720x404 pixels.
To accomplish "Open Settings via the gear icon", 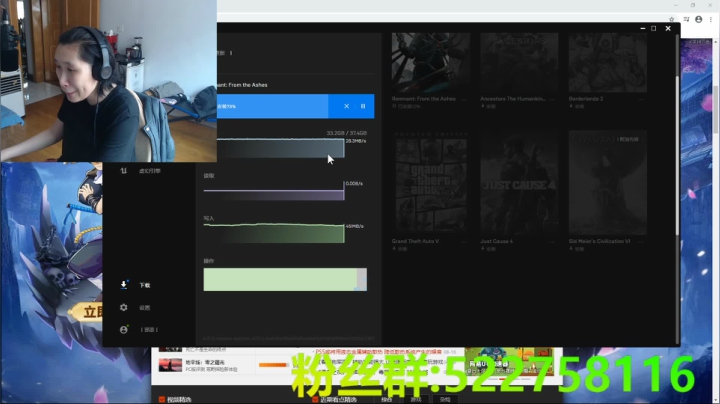I will tap(124, 308).
